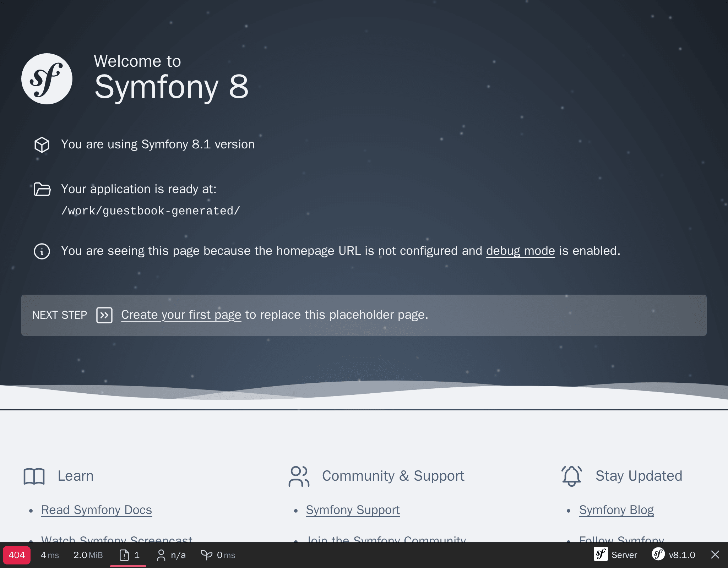The width and height of the screenshot is (728, 568).
Task: Open the exceptions panel showing 1
Action: [x=129, y=555]
